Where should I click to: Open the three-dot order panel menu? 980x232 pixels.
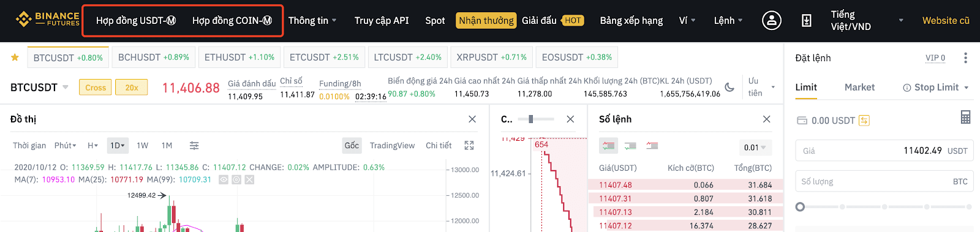pos(965,58)
